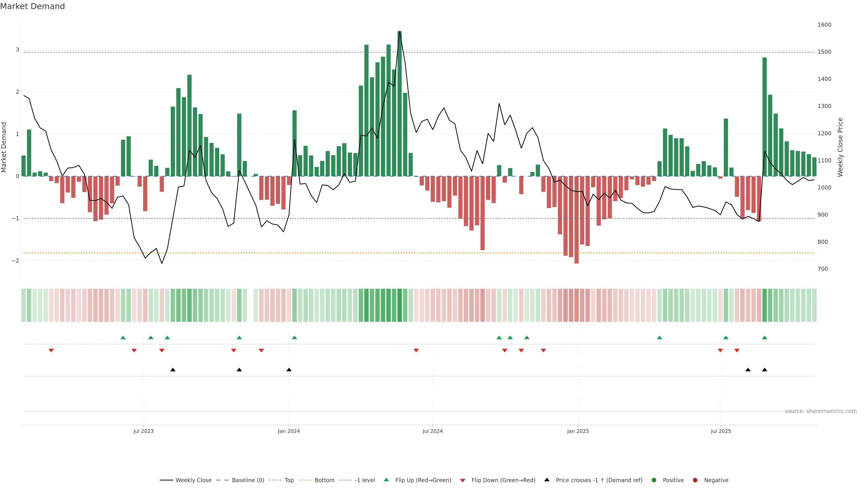Click the darkest green cell in the heat strip
The image size is (868, 488).
pos(400,305)
